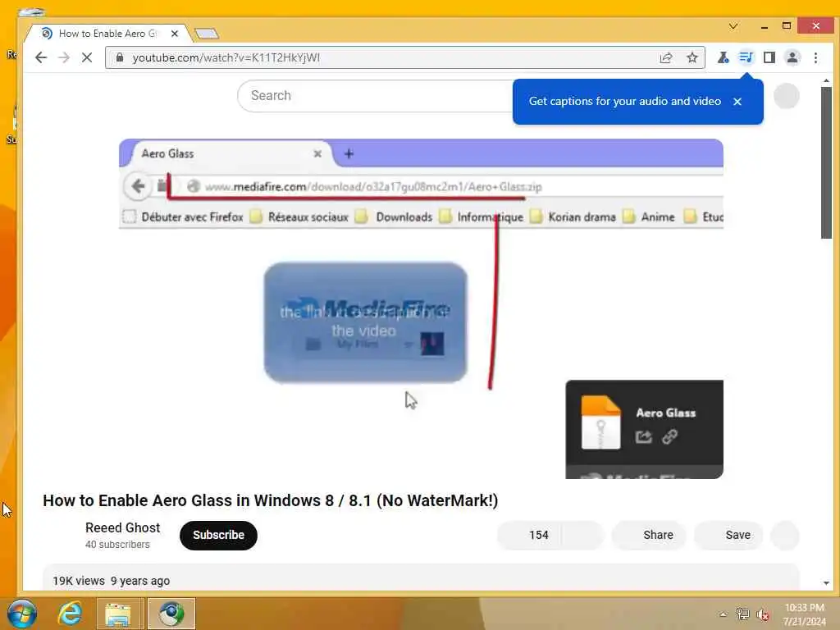Open File Explorer from taskbar
The image size is (840, 630).
coord(118,614)
